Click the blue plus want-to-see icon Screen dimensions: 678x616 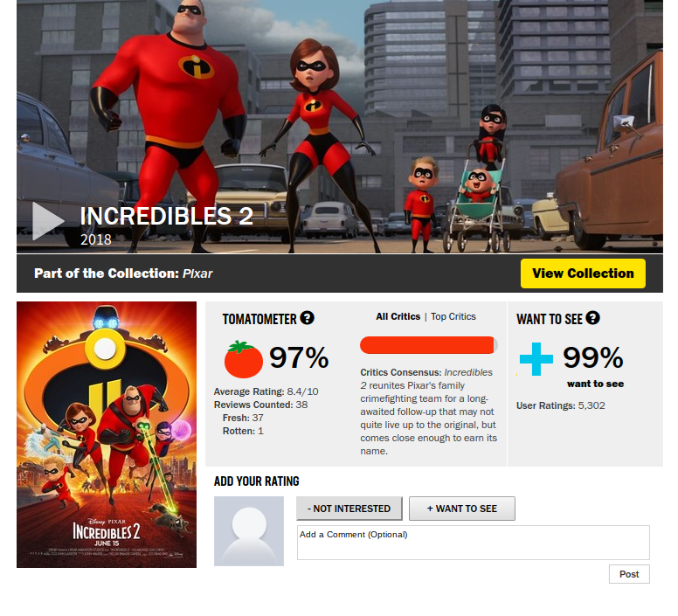(536, 359)
